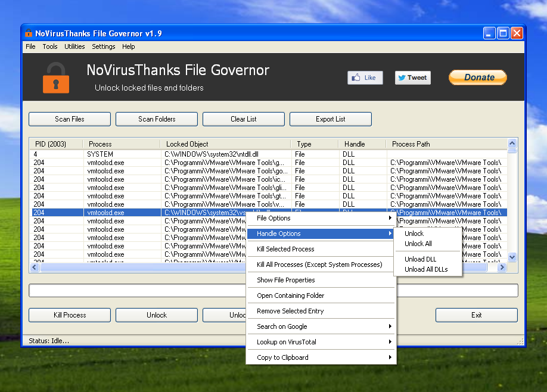The width and height of the screenshot is (547, 392).
Task: Click the orange Donate button
Action: (x=477, y=77)
